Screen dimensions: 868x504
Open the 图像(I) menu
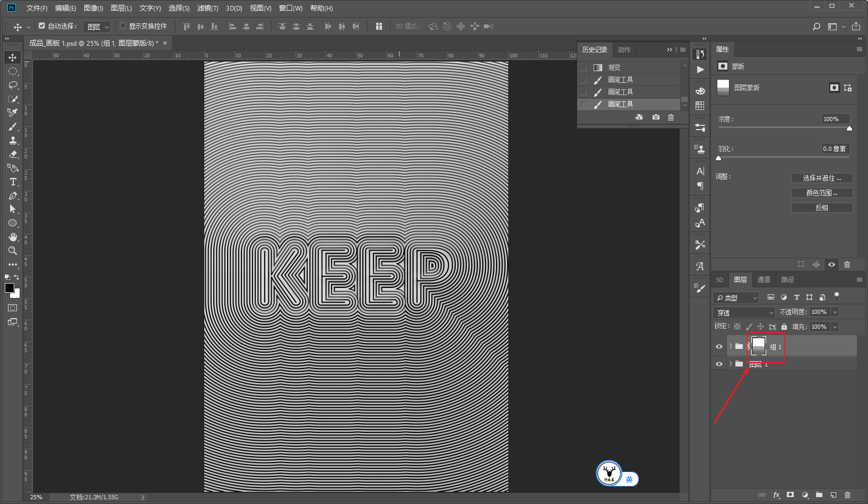coord(93,8)
